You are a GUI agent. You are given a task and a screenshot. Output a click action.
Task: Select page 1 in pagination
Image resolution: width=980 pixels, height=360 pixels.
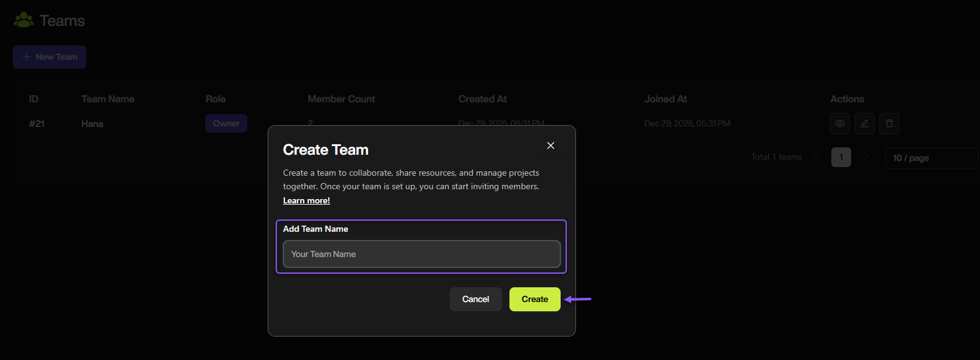point(841,157)
